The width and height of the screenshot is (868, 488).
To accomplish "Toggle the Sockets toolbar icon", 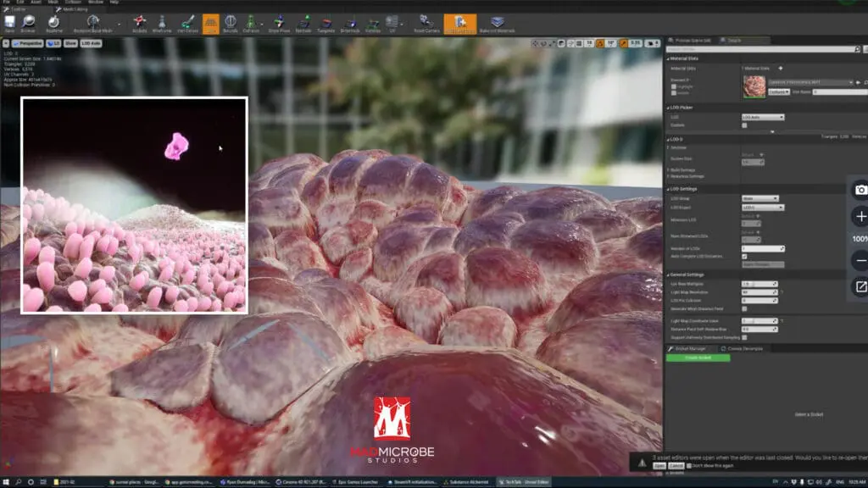I will tap(140, 23).
